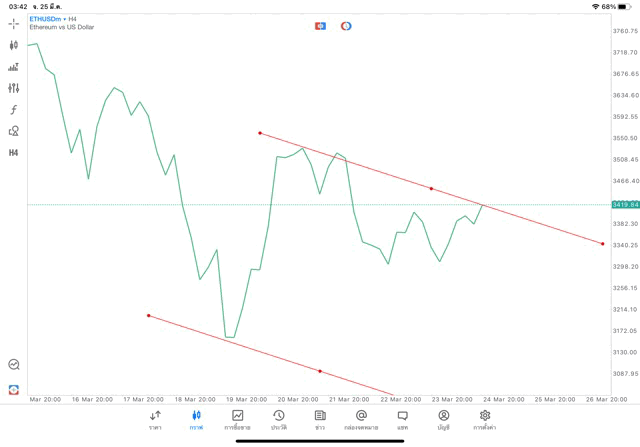Select the upper red trendline middle point
Screen dimensions: 640x447
click(431, 188)
